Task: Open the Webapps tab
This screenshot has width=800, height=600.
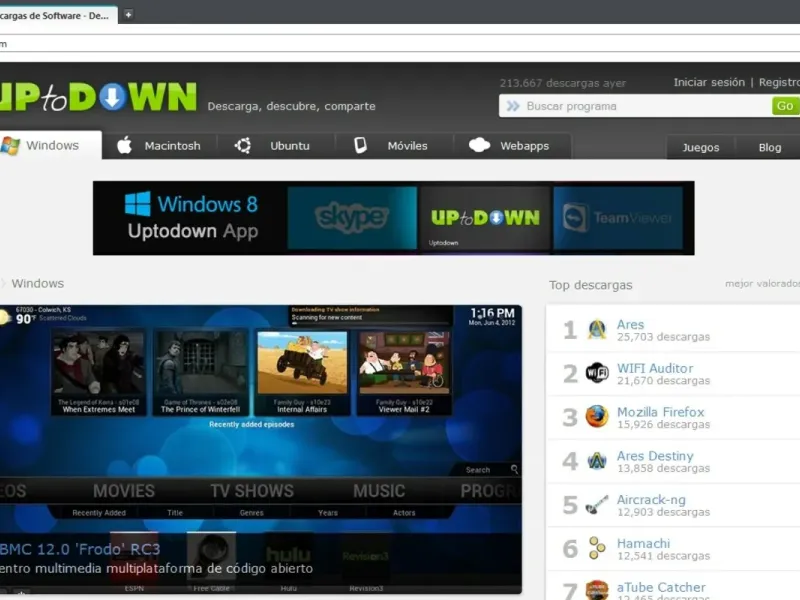Action: (512, 146)
